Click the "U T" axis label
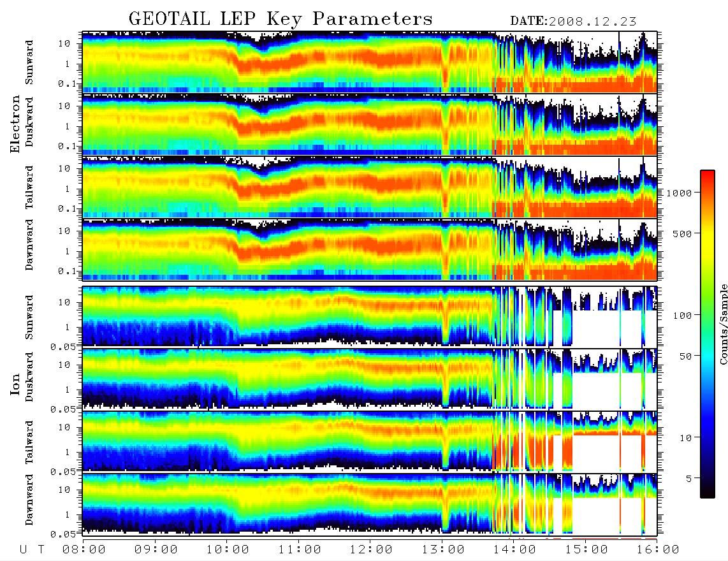 [x=33, y=550]
